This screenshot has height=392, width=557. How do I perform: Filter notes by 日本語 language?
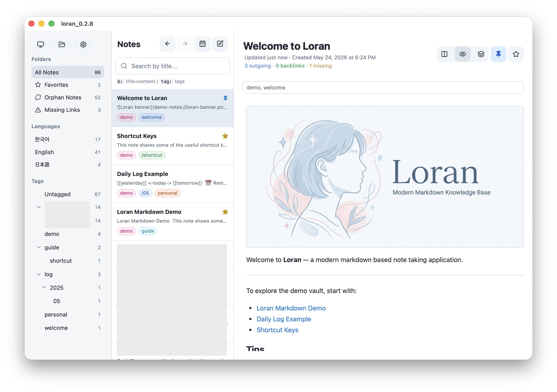click(x=68, y=165)
